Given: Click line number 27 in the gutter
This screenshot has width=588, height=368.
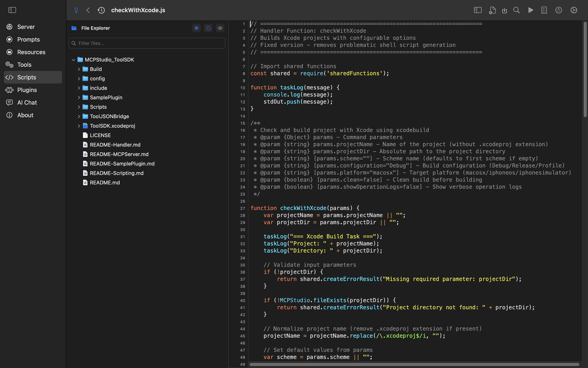Looking at the screenshot, I should (243, 208).
